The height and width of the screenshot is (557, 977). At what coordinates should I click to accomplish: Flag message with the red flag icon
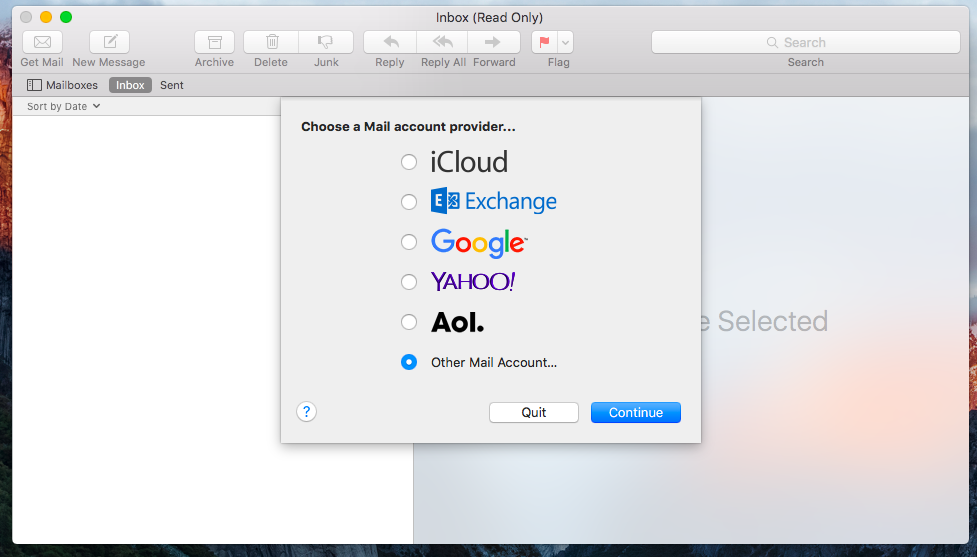(x=545, y=42)
